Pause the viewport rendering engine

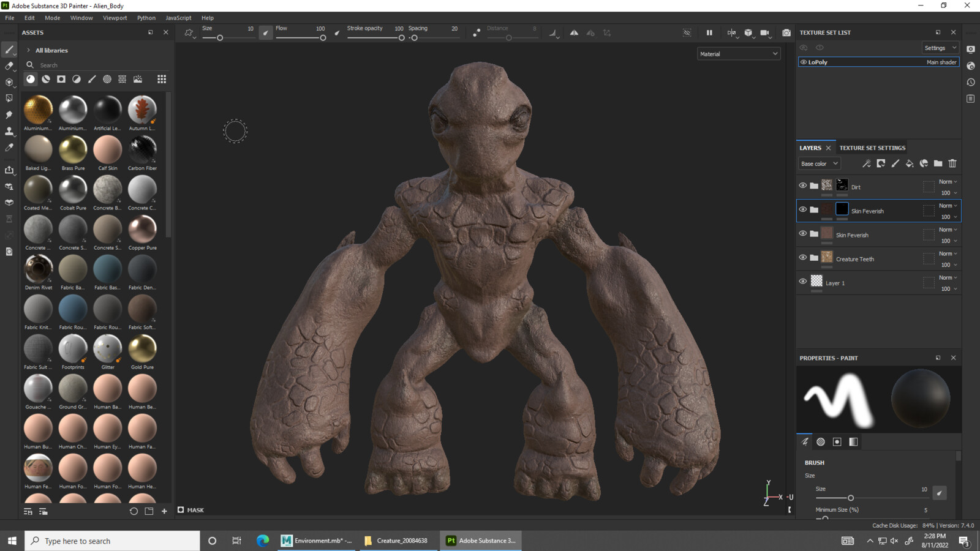click(x=710, y=32)
